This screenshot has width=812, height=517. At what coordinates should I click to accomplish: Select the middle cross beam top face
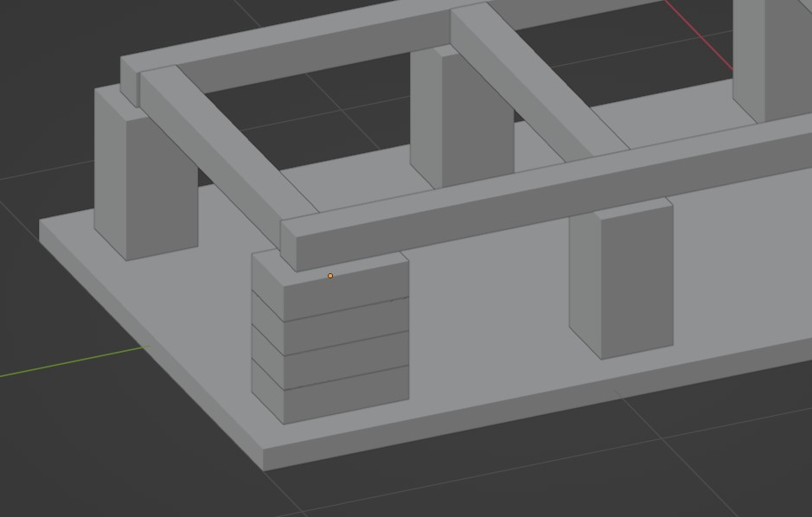click(x=536, y=85)
